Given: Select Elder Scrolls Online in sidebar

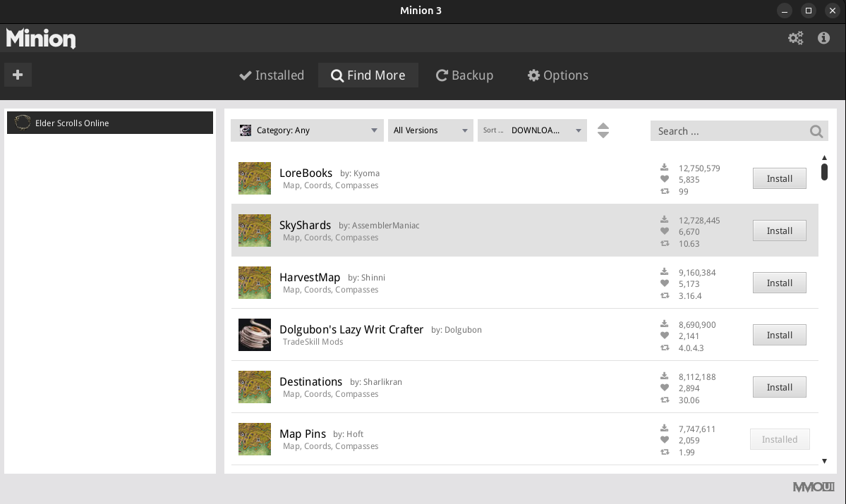Looking at the screenshot, I should [x=110, y=123].
